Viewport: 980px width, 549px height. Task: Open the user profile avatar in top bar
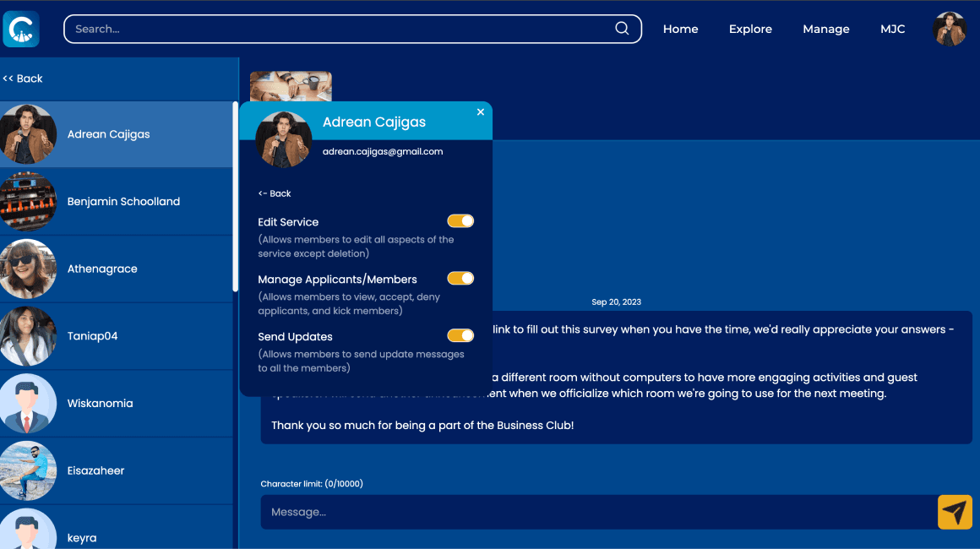click(x=949, y=29)
